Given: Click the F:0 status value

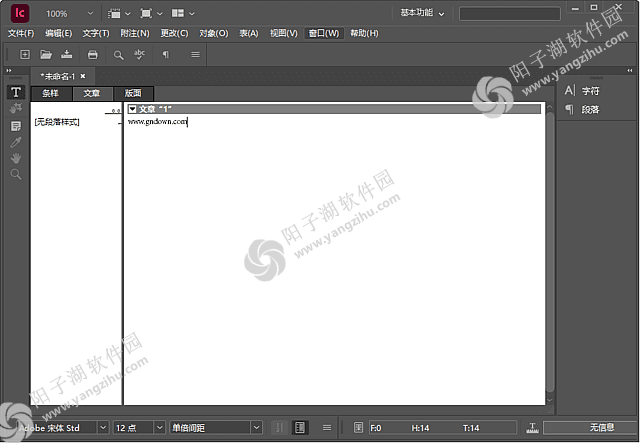Looking at the screenshot, I should click(376, 428).
